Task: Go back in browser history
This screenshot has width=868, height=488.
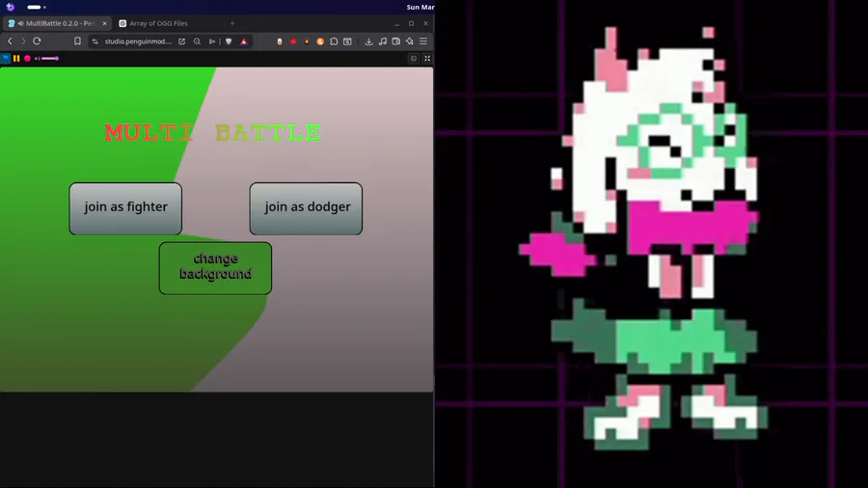Action: [x=10, y=41]
